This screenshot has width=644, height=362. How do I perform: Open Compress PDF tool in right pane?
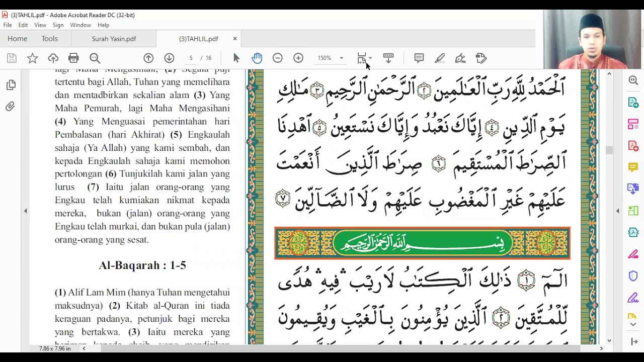coord(633,232)
